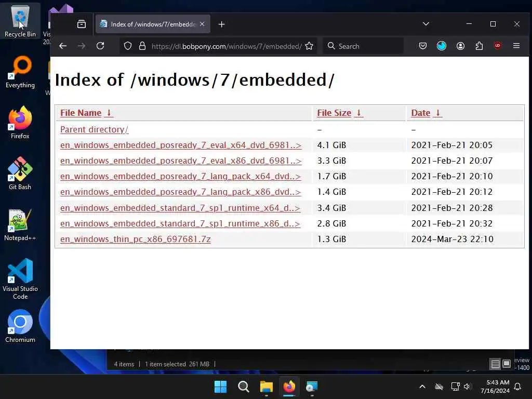
Task: Open the notification bell icon
Action: (x=517, y=387)
